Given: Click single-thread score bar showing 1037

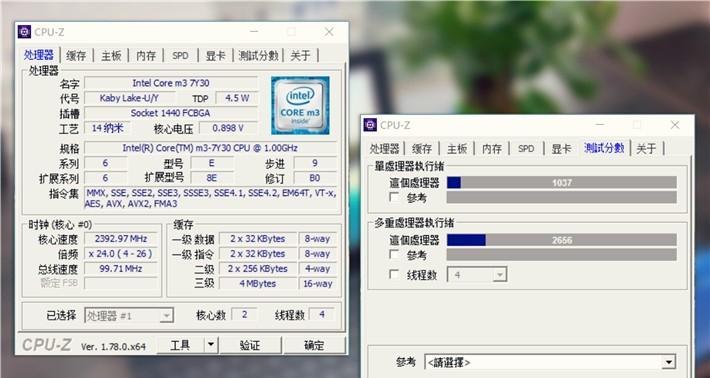Looking at the screenshot, I should (561, 182).
